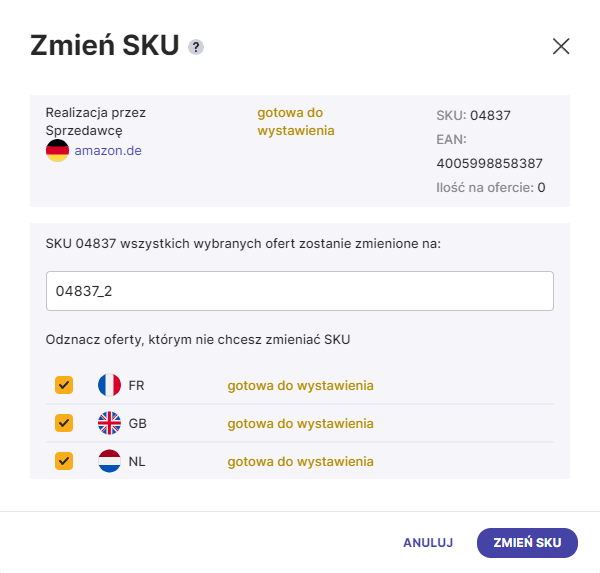
Task: Click the German flag icon
Action: 57,150
